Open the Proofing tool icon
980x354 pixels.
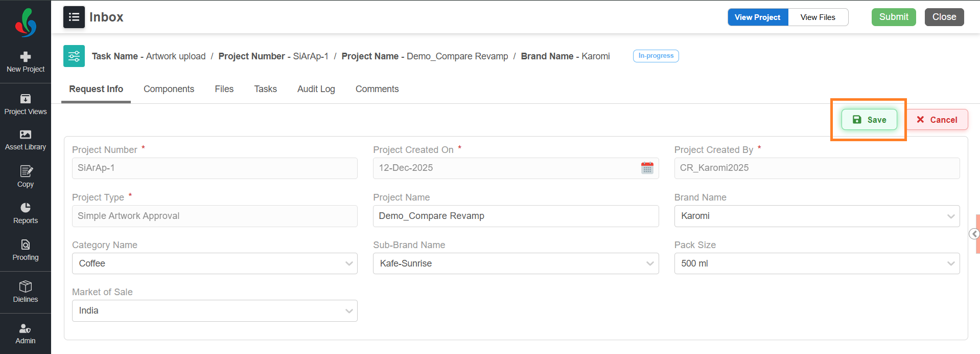pyautogui.click(x=26, y=245)
